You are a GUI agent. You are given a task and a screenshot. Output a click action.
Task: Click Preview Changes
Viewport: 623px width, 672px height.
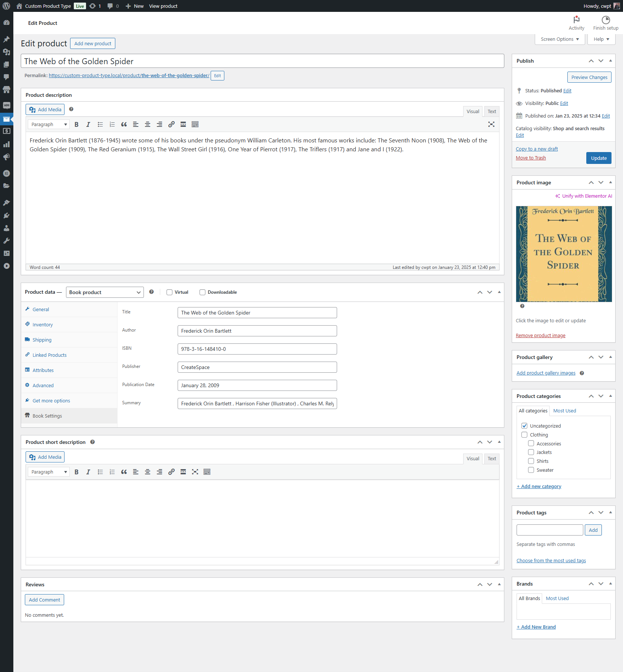pyautogui.click(x=589, y=78)
